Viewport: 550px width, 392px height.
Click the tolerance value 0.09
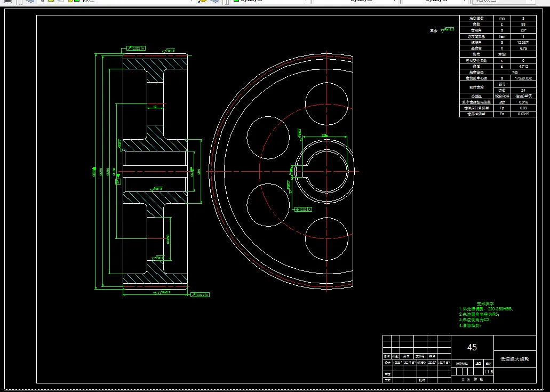[x=523, y=108]
